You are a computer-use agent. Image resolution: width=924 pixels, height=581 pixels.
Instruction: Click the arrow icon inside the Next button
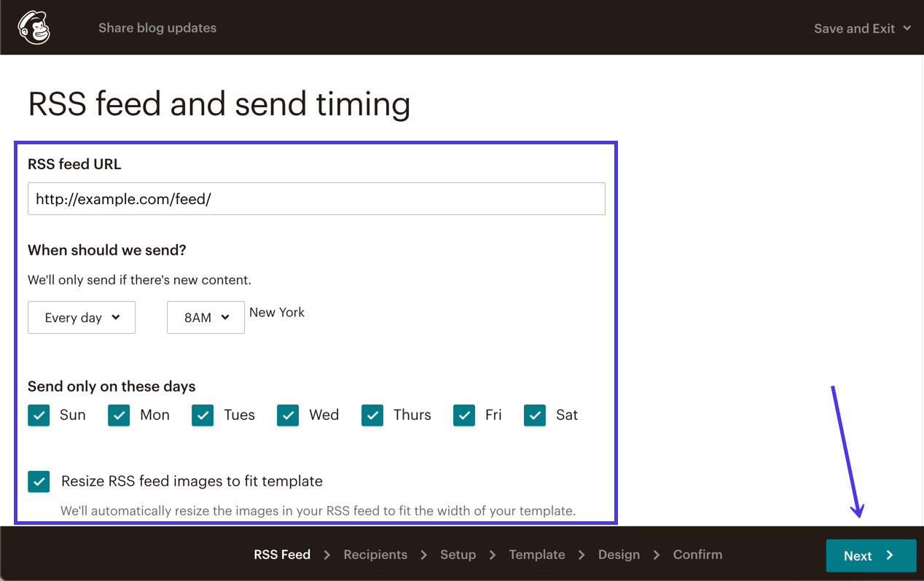click(889, 555)
